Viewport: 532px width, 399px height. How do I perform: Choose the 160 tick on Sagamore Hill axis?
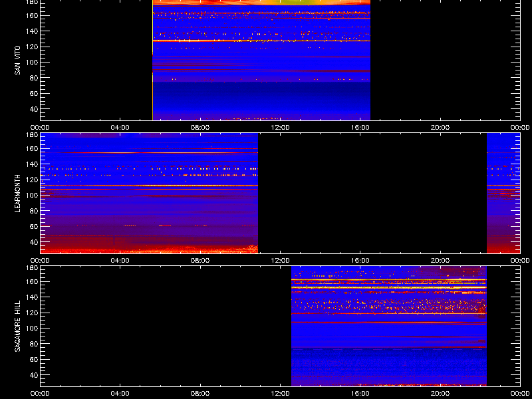point(31,281)
